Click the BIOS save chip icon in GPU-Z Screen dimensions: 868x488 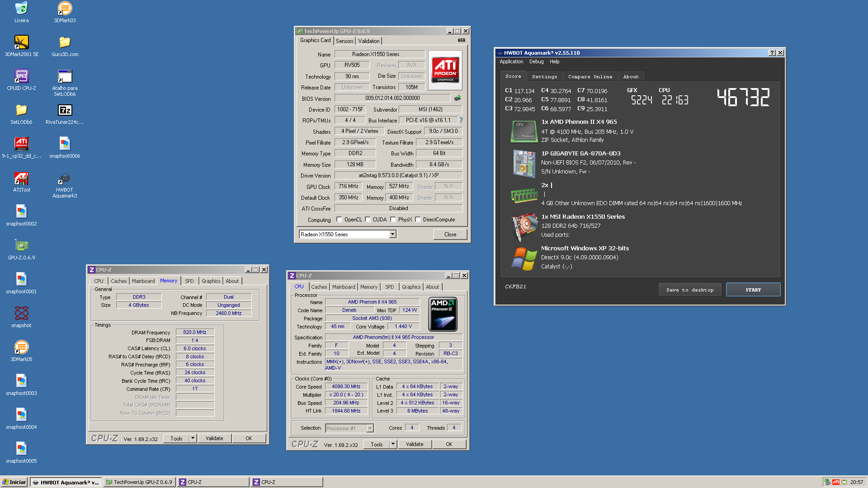[x=458, y=98]
